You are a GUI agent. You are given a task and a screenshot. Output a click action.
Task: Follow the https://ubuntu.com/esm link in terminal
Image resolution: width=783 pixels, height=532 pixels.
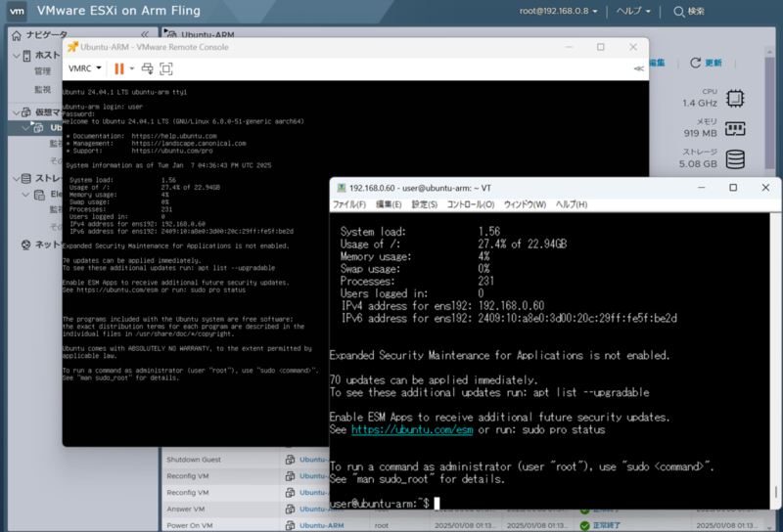click(x=412, y=430)
